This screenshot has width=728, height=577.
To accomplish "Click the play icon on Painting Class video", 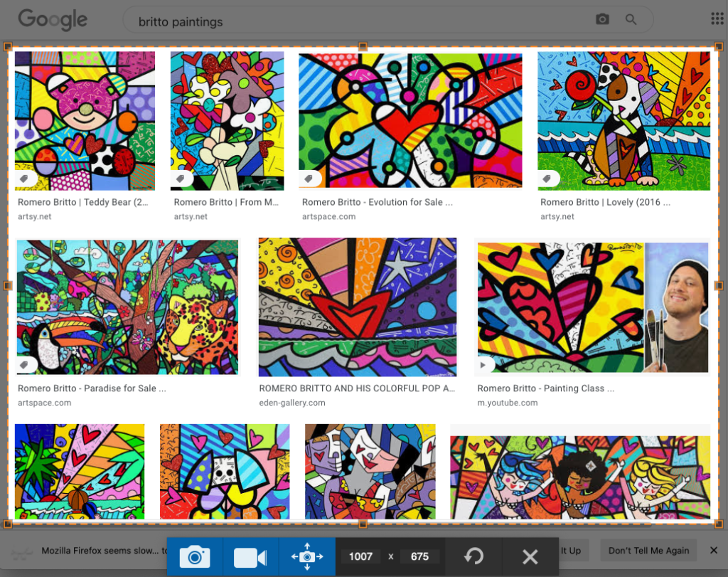I will pyautogui.click(x=483, y=365).
